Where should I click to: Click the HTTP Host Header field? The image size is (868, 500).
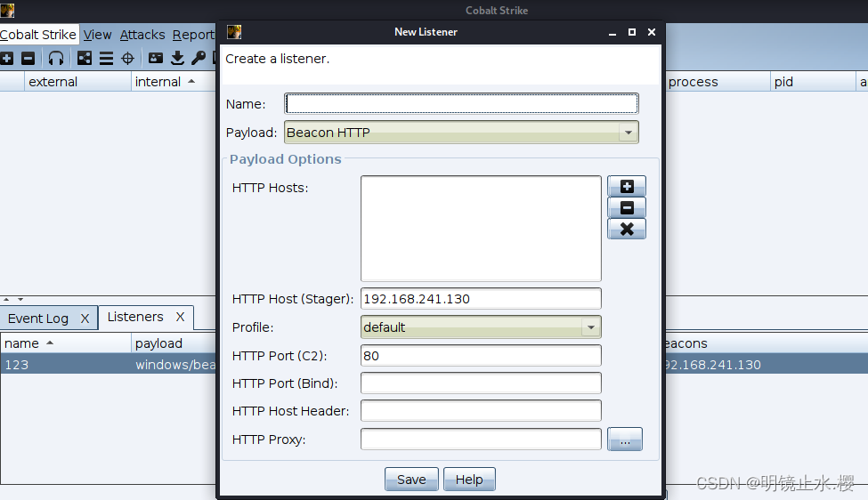tap(481, 410)
